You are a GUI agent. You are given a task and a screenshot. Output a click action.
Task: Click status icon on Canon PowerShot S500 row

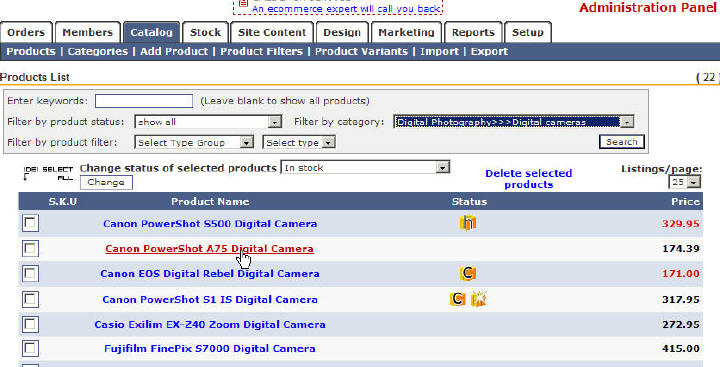[468, 223]
